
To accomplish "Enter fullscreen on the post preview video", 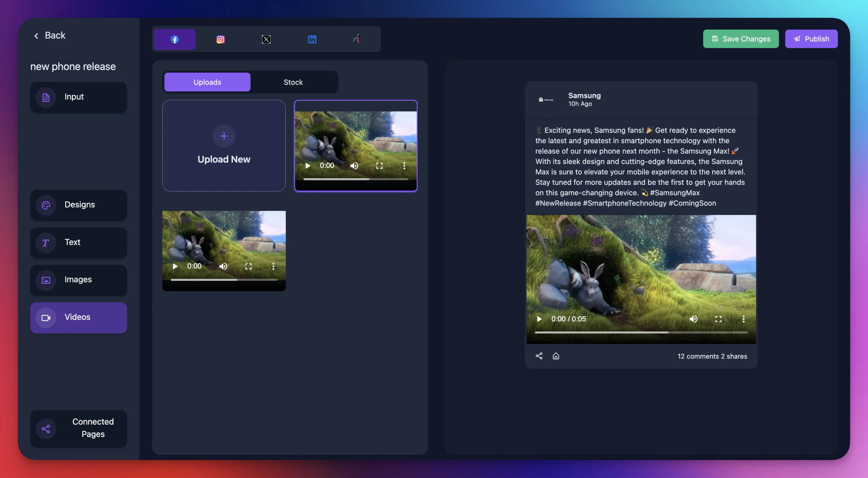I will (x=718, y=319).
